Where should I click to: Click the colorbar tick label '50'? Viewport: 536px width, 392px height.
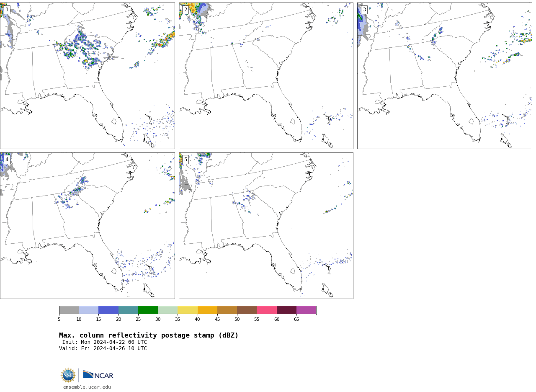click(x=237, y=320)
